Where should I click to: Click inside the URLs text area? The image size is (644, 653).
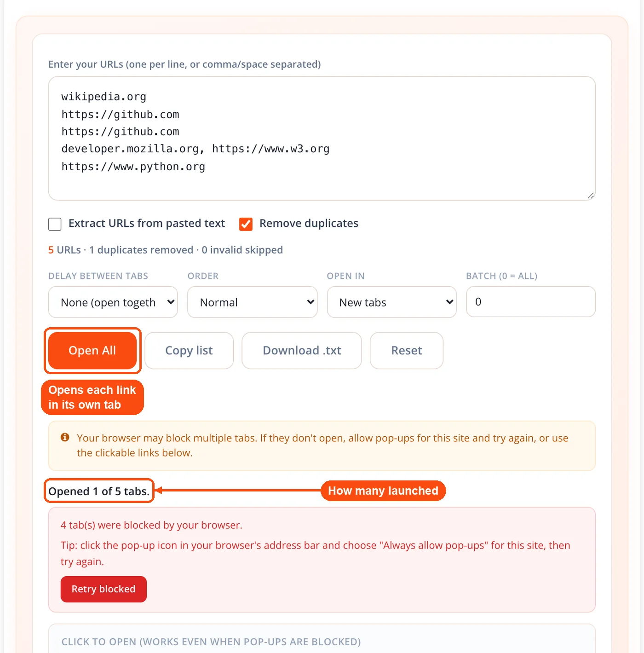pos(322,139)
